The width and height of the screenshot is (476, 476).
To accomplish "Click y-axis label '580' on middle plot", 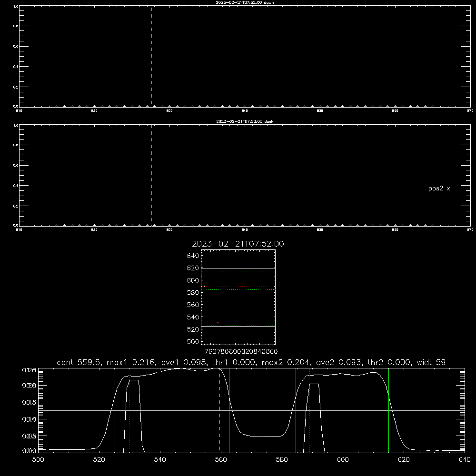I will coord(193,293).
